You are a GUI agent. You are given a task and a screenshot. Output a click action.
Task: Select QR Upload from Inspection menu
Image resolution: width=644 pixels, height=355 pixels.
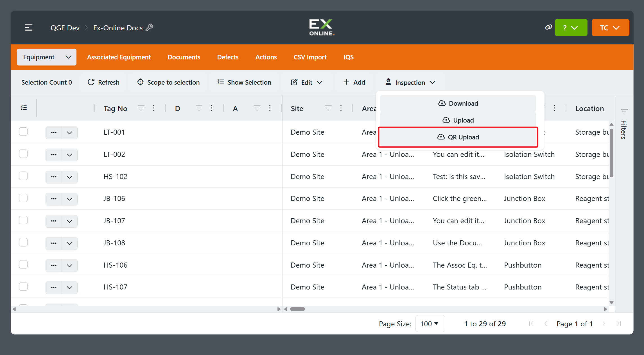[458, 137]
